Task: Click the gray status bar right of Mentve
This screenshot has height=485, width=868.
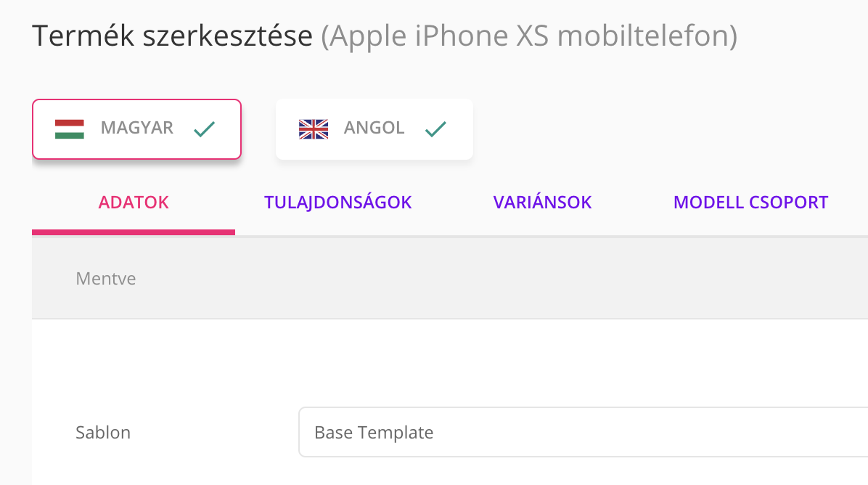Action: (508, 279)
